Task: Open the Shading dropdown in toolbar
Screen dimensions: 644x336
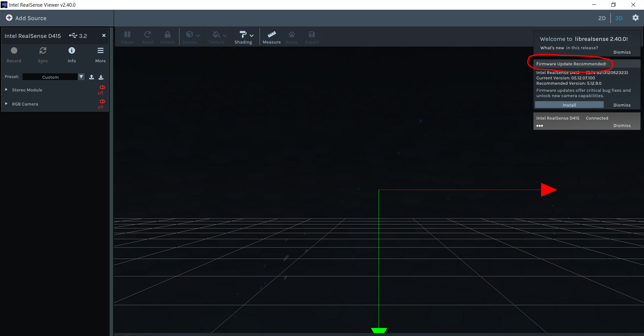Action: click(245, 37)
